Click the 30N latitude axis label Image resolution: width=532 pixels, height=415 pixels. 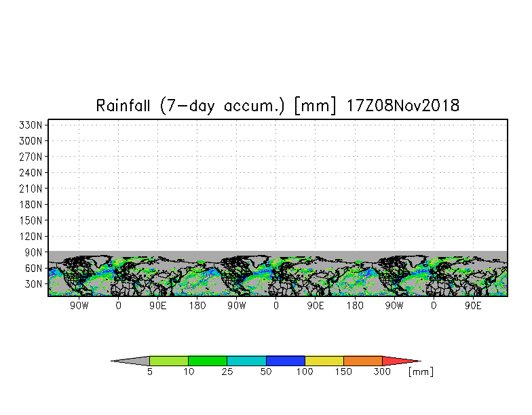[33, 283]
